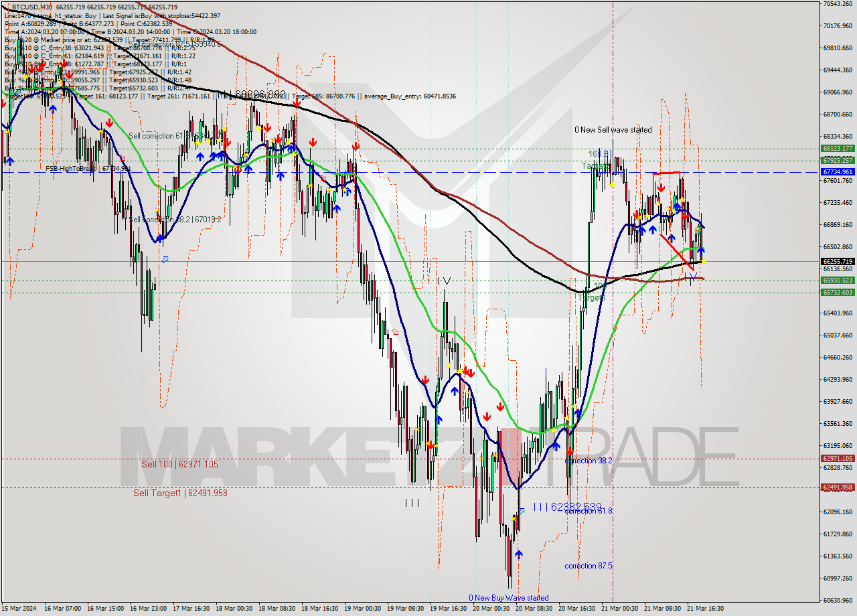This screenshot has width=857, height=616.
Task: Click price axis value 61363.560
Action: coord(837,556)
